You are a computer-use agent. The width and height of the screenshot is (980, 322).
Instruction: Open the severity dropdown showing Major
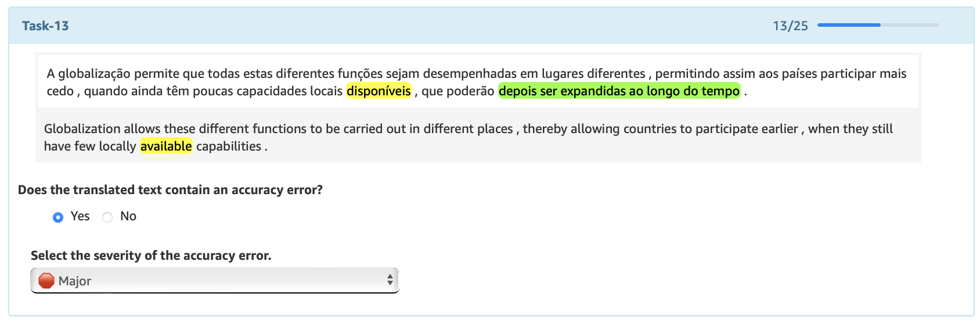[214, 281]
